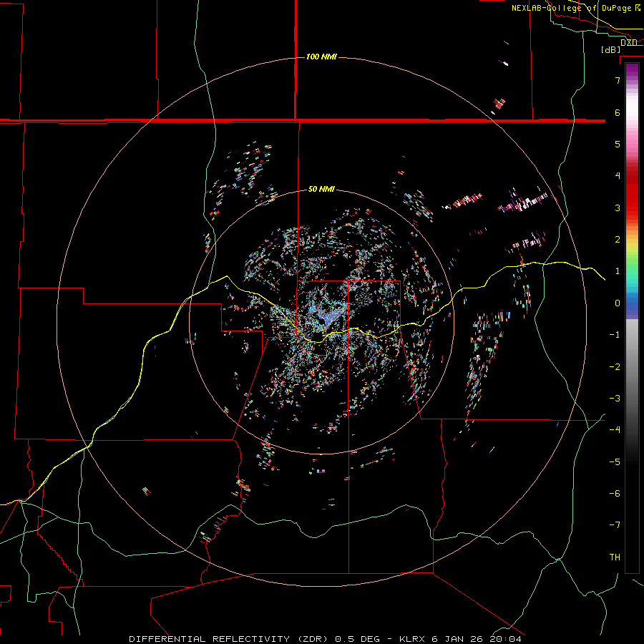Click "DIFFERENTIAL REFLECTIVITY (ZDR)" in the bottom caption
Image resolution: width=644 pixels, height=644 pixels.
pos(229,639)
